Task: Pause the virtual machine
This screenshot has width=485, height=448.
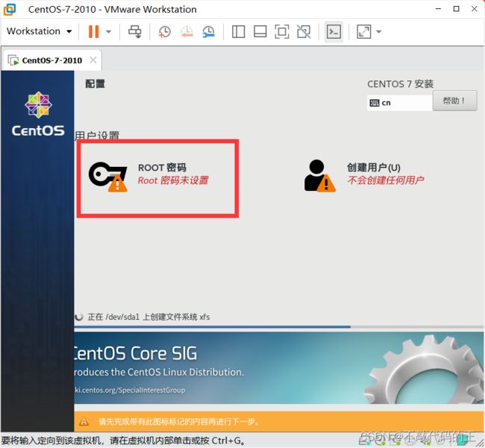Action: tap(94, 31)
